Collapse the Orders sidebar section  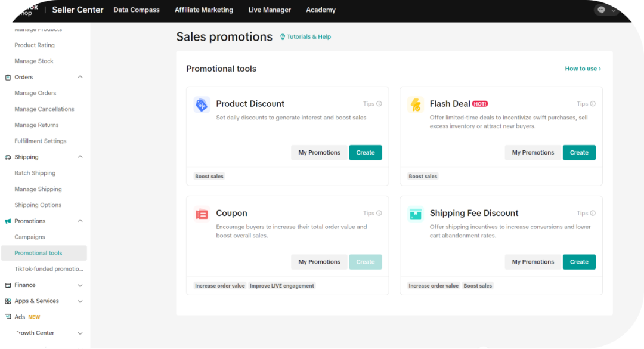80,77
